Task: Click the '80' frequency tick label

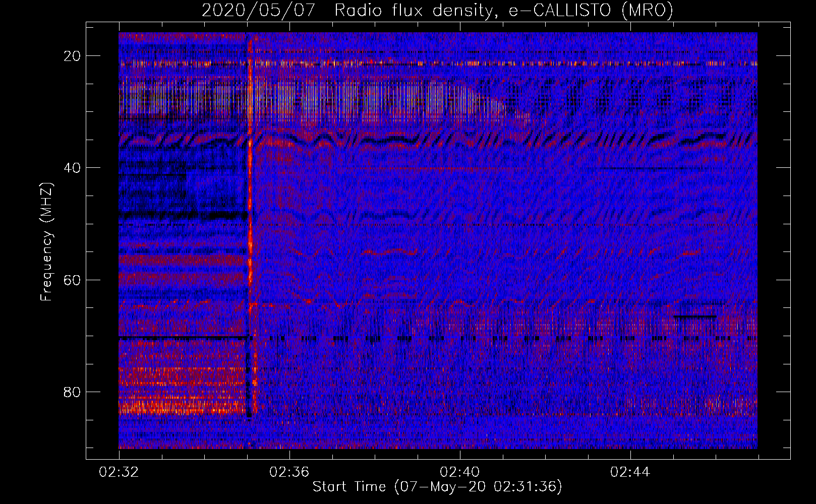Action: [73, 392]
